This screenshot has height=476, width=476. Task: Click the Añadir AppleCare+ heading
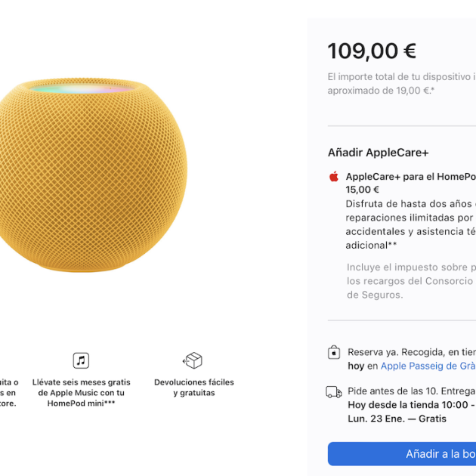click(378, 153)
